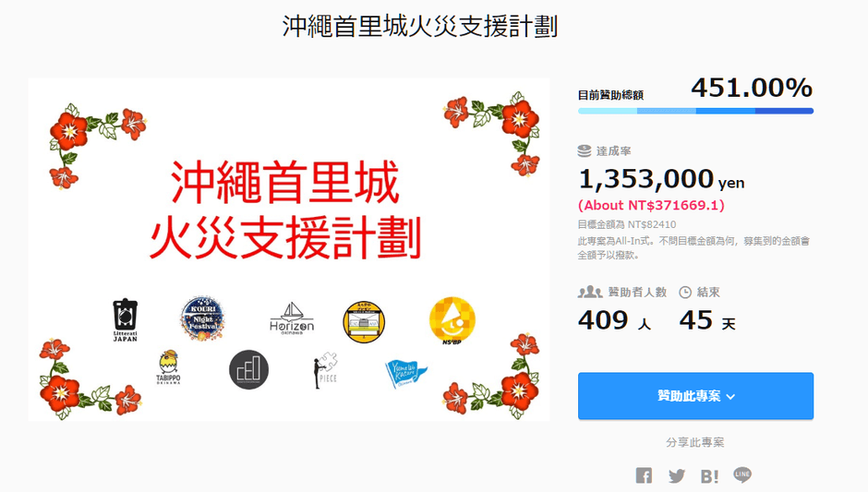This screenshot has height=492, width=868.
Task: Click the yellow circular piano logo
Action: click(x=364, y=321)
